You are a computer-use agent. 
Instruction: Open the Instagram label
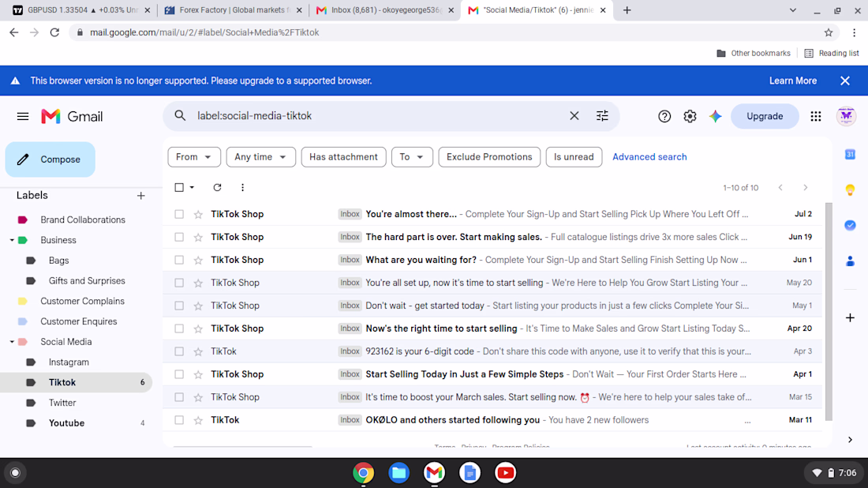click(69, 362)
